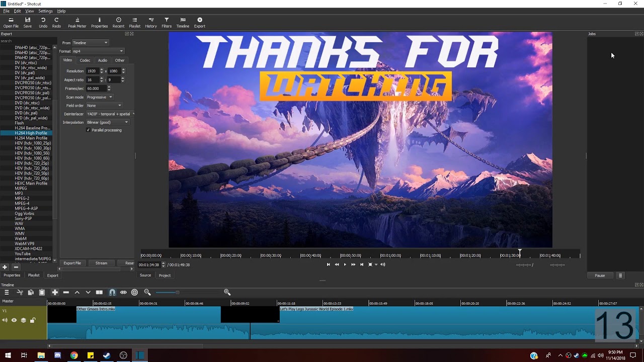Click the Overwrite down-arrow icon

(x=88, y=292)
